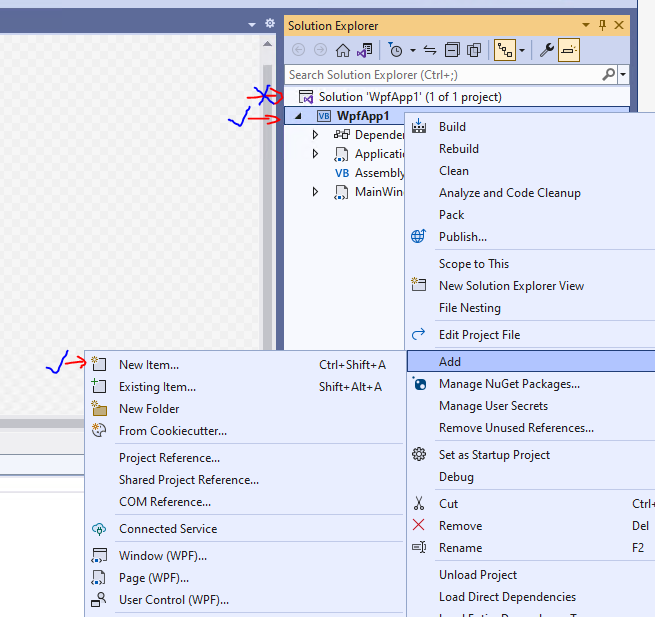The image size is (655, 617).
Task: Open the Pending Changes Filter clock icon
Action: click(395, 50)
